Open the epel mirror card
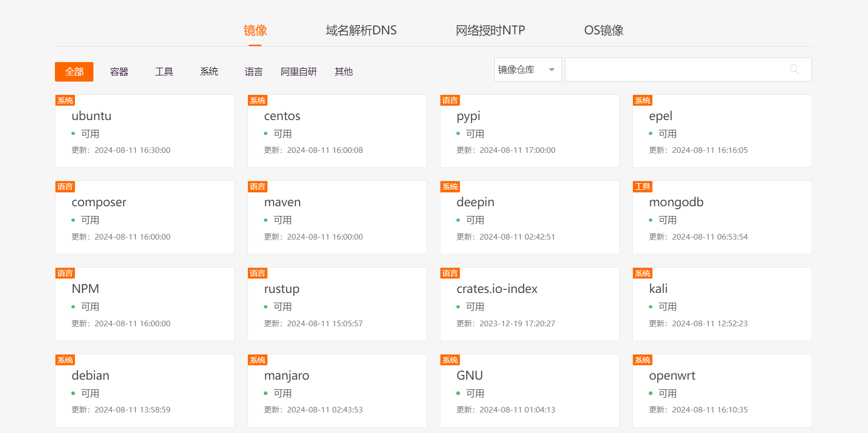The width and height of the screenshot is (868, 433). pos(722,131)
